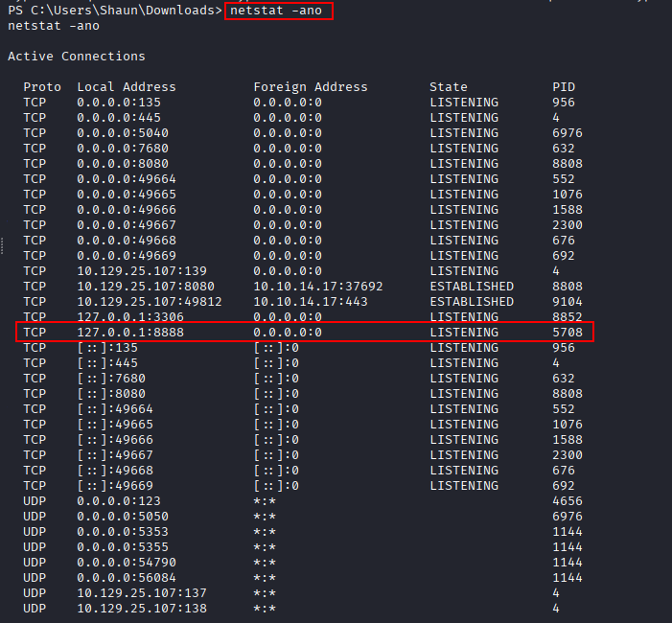672x623 pixels.
Task: Click the Foreign Address column header
Action: tap(311, 87)
